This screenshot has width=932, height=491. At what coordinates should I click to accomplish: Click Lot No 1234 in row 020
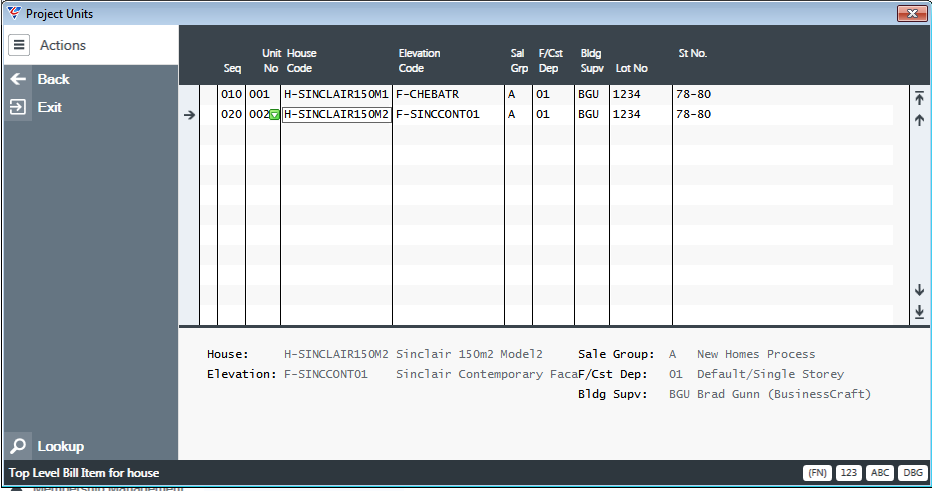point(640,114)
